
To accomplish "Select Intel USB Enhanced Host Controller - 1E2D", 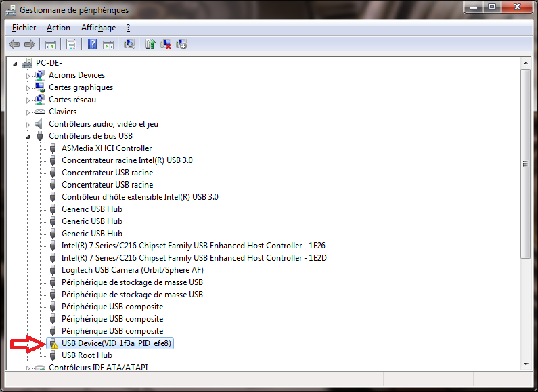I will tap(194, 258).
